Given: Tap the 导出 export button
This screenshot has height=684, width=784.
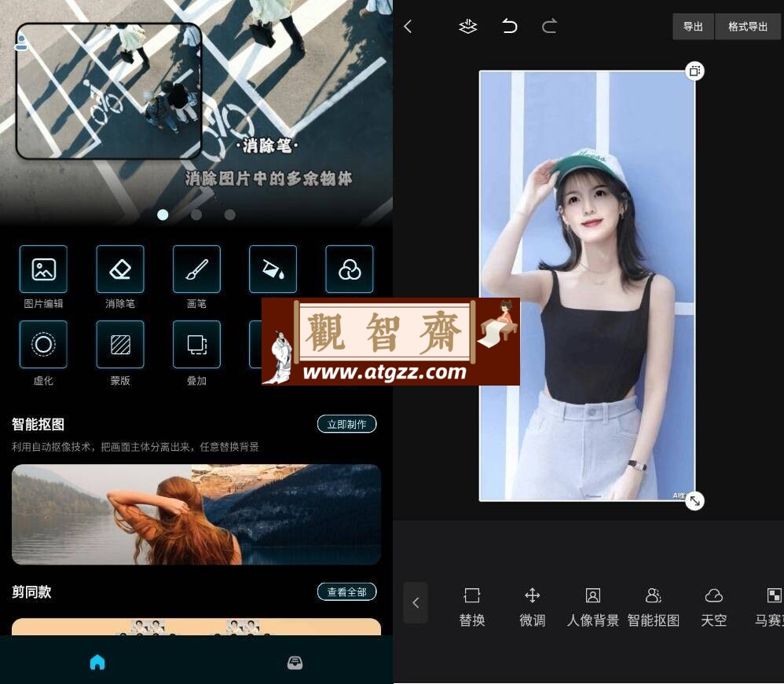Looking at the screenshot, I should [693, 27].
